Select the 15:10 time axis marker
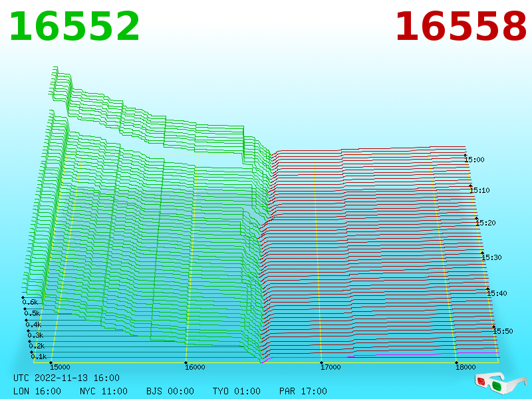 pyautogui.click(x=479, y=190)
